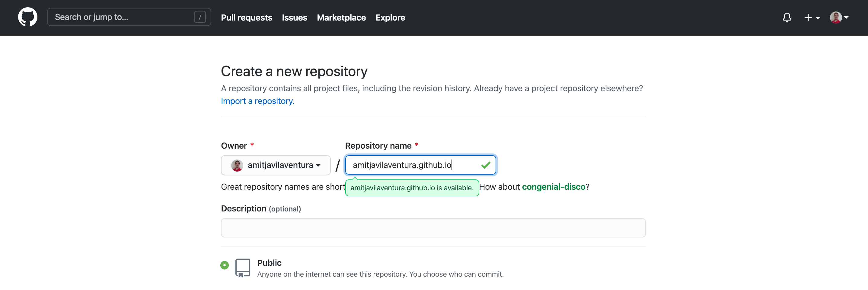The width and height of the screenshot is (868, 290).
Task: Open the GitHub home logo
Action: click(x=28, y=17)
